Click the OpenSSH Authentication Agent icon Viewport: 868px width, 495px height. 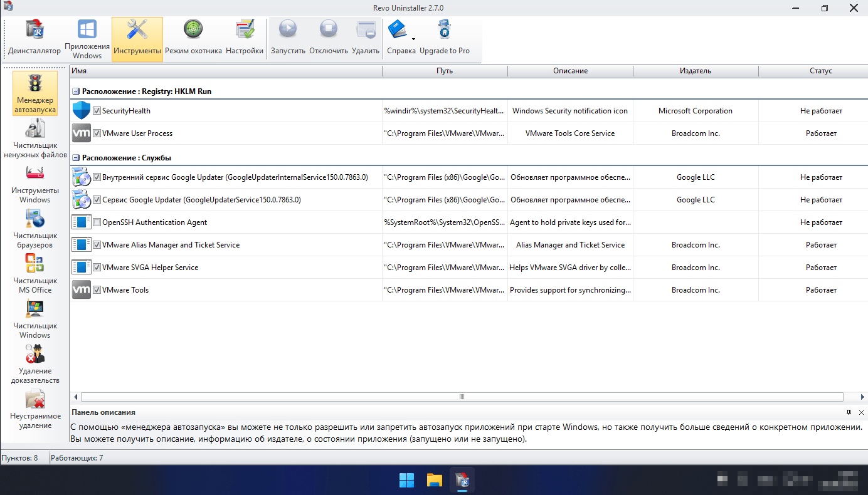tap(82, 222)
